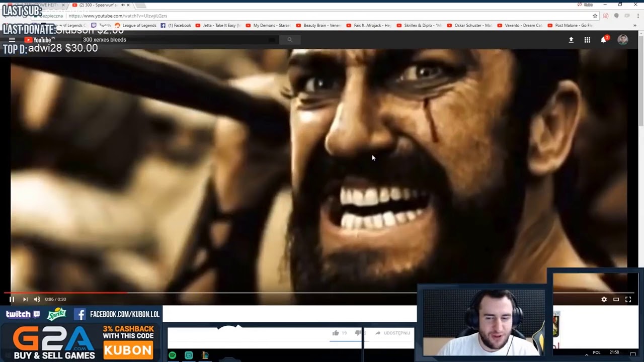The width and height of the screenshot is (644, 362).
Task: Open the 'Oskar Schuster' bookmark
Action: pos(469,25)
